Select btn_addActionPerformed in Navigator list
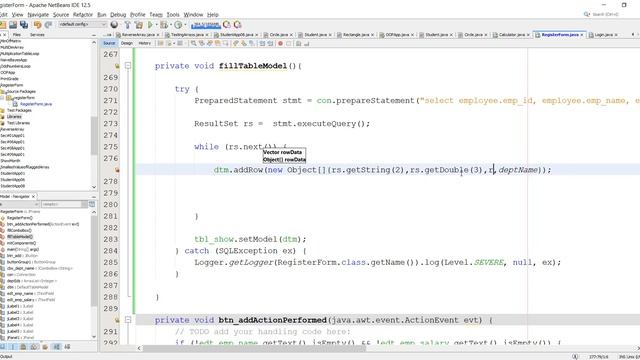This screenshot has width=640, height=360. pyautogui.click(x=43, y=224)
